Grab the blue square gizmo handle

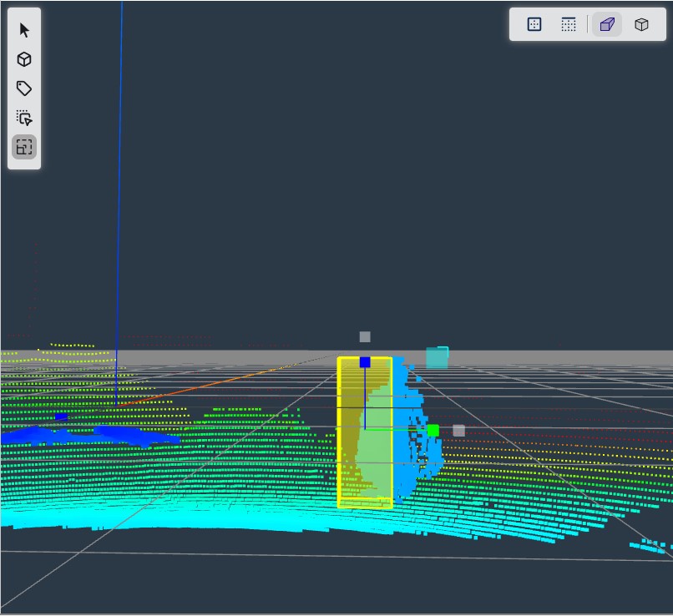[x=365, y=362]
